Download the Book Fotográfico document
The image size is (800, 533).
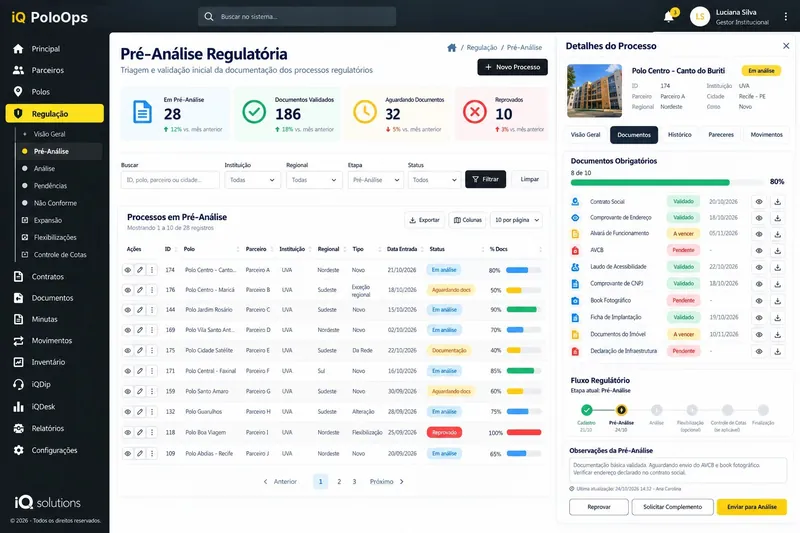[778, 301]
